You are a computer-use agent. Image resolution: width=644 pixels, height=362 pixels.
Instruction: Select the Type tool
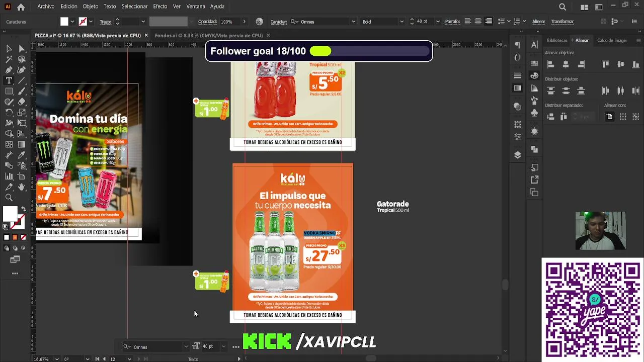[9, 81]
